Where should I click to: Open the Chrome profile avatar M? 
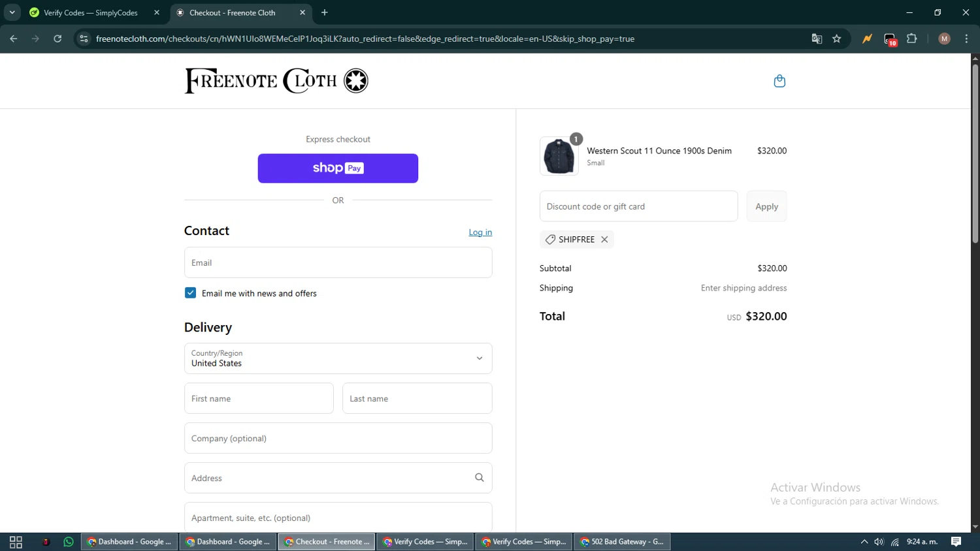click(944, 39)
